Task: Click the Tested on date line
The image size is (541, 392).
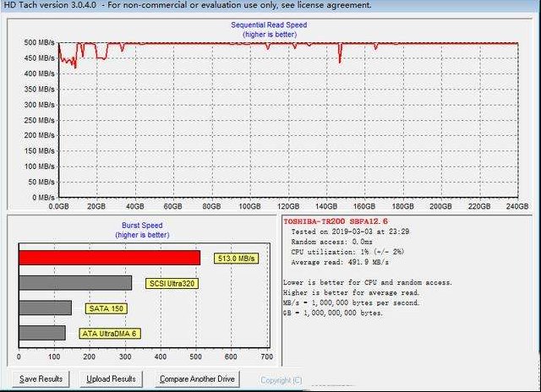Action: click(x=350, y=231)
